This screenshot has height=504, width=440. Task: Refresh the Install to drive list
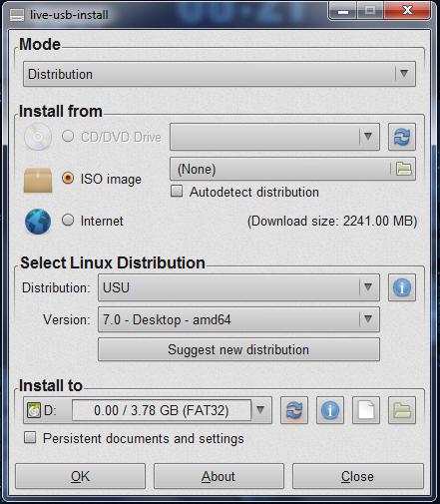point(294,410)
